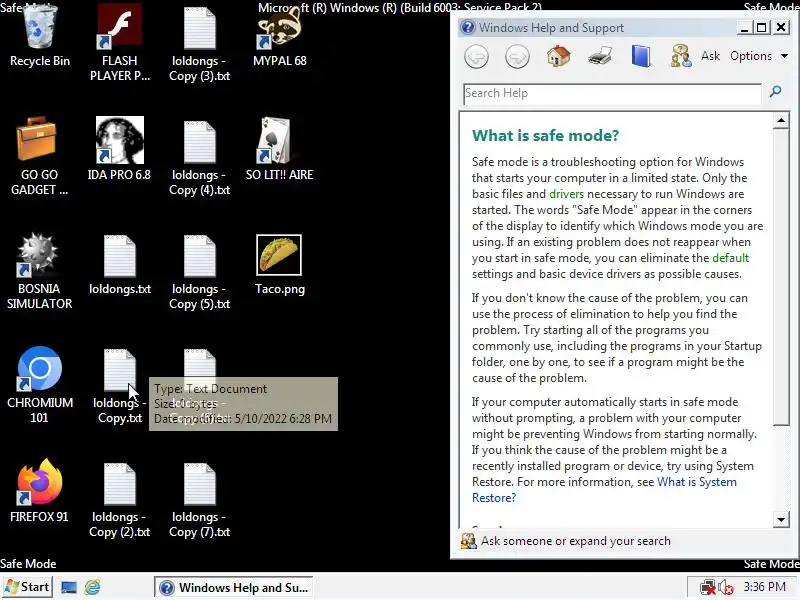Click the Ask text in Help toolbar
Viewport: 800px width, 600px height.
click(710, 56)
